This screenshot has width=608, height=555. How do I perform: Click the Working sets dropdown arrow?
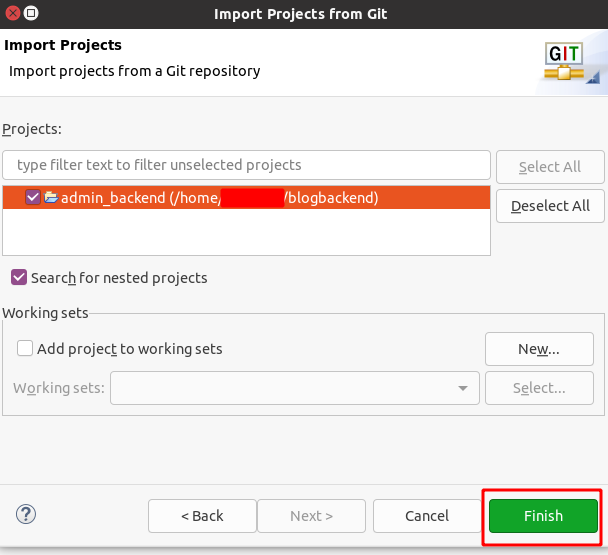463,388
